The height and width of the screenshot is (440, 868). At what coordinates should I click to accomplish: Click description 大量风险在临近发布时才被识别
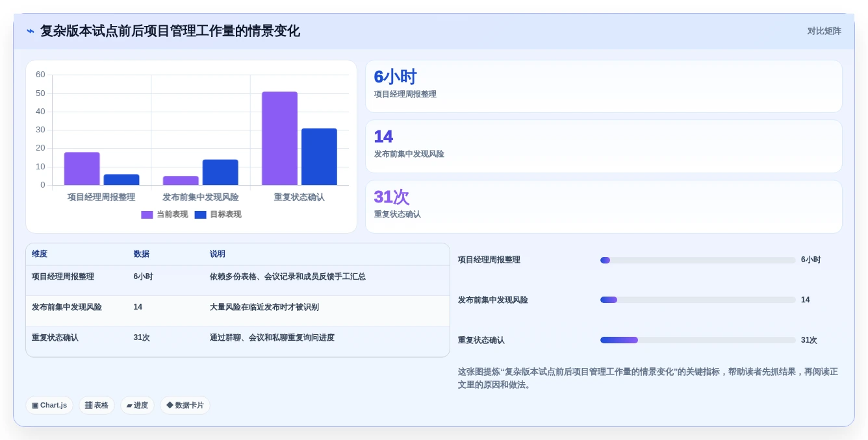click(264, 307)
